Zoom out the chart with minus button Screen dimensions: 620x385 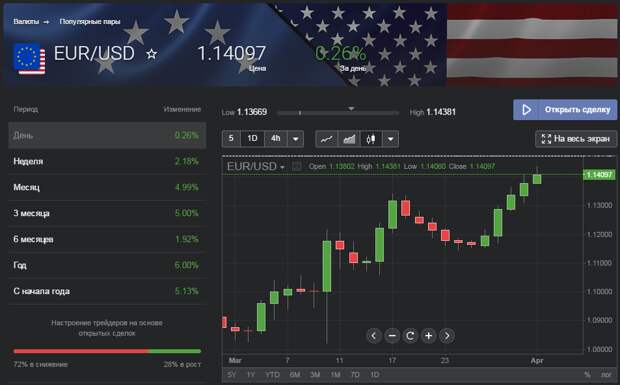pyautogui.click(x=392, y=336)
